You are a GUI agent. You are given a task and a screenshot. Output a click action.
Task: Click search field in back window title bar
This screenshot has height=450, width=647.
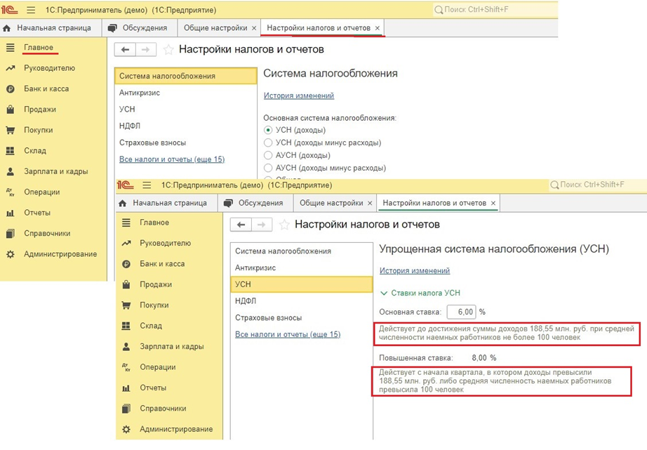494,9
